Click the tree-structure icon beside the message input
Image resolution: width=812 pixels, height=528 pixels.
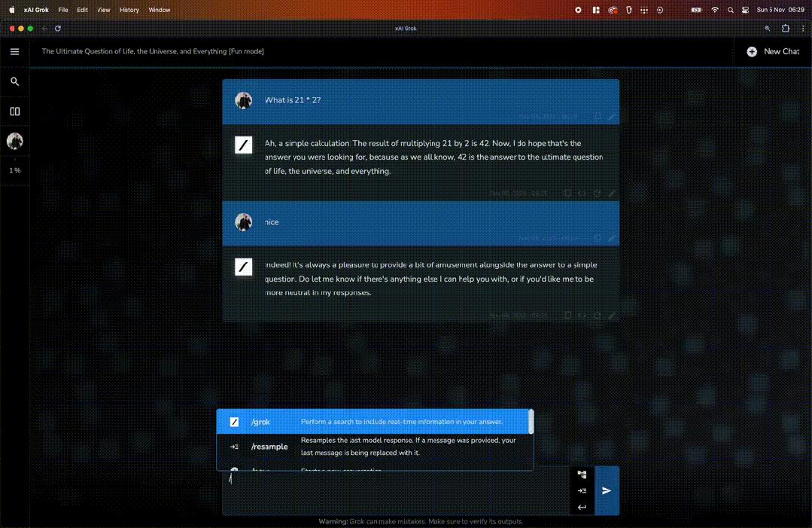pos(582,474)
